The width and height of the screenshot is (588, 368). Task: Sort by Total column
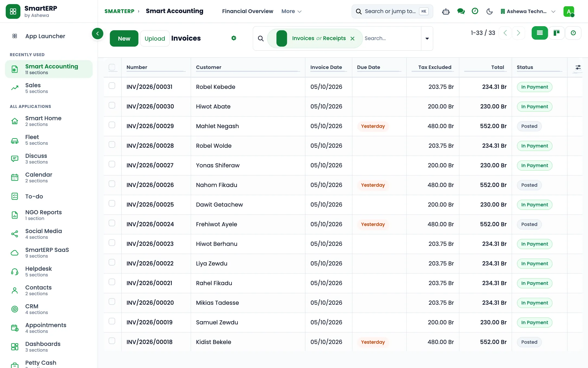coord(498,67)
